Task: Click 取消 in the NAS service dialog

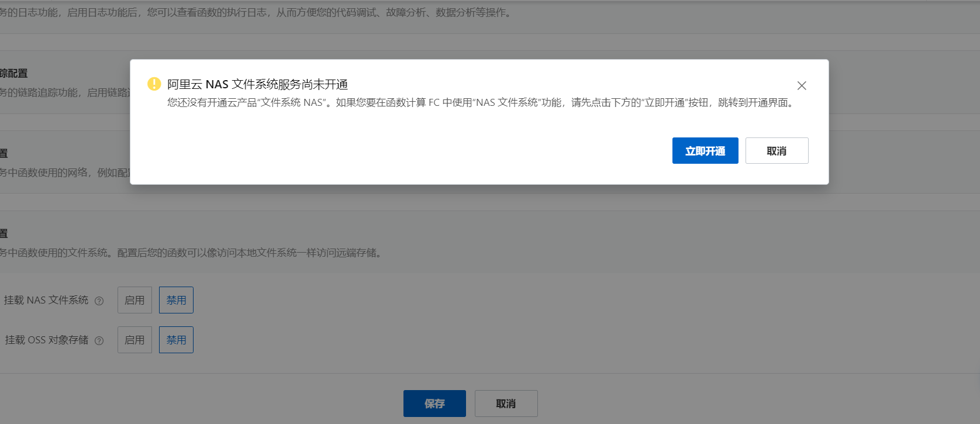Action: click(x=777, y=151)
